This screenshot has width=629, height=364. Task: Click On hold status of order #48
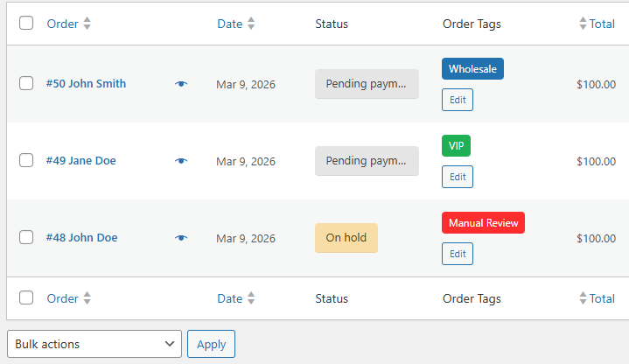(346, 238)
